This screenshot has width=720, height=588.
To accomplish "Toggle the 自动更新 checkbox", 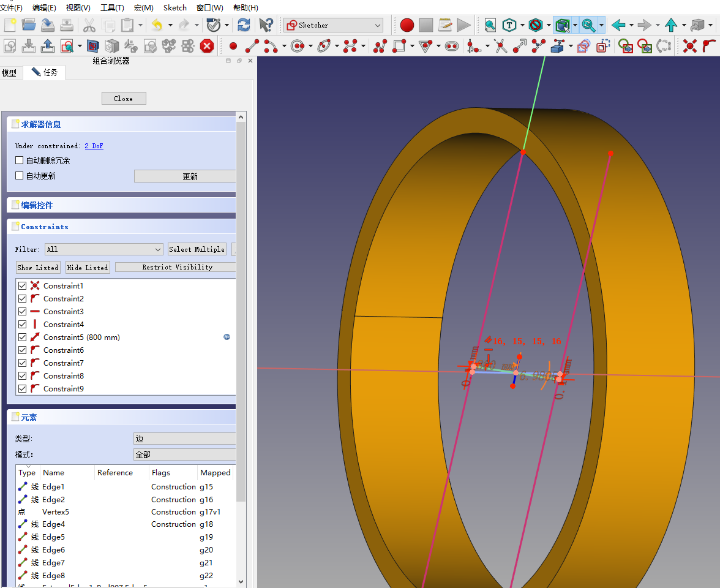I will [x=20, y=175].
